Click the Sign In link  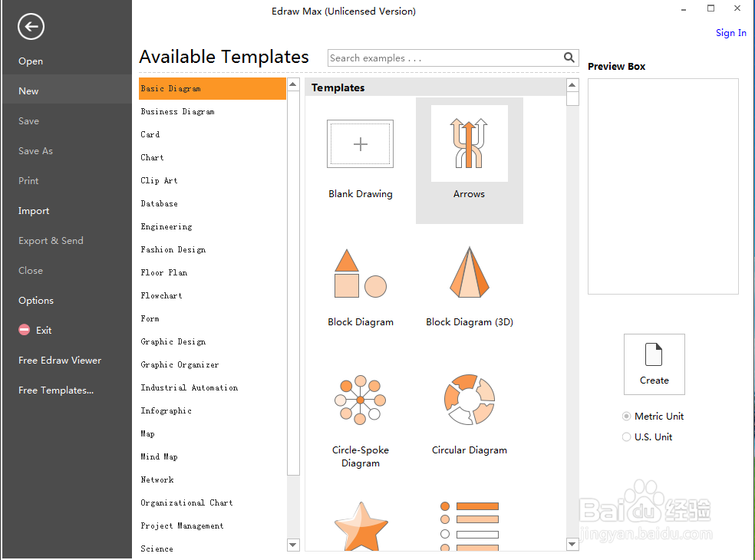coord(731,33)
